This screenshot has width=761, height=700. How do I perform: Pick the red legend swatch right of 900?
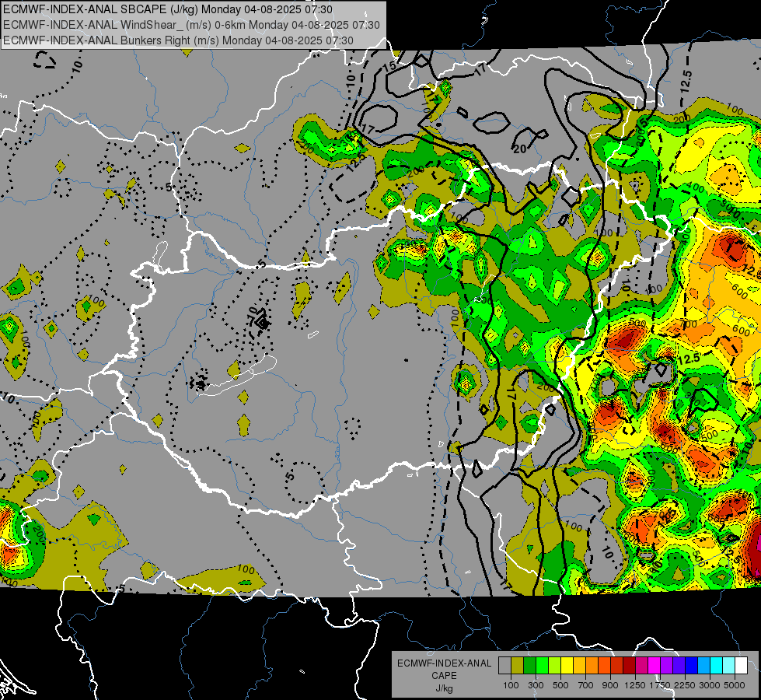[x=617, y=666]
